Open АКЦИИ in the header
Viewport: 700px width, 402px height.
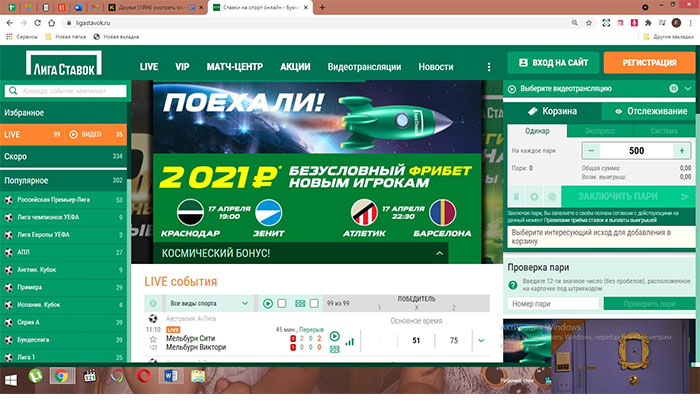295,67
